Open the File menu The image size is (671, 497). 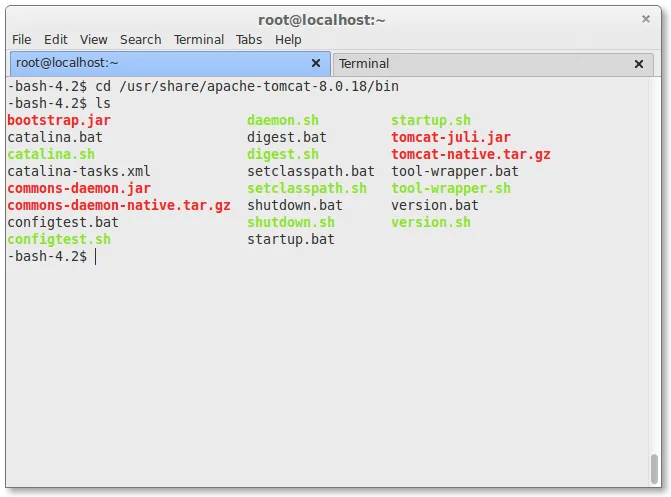21,39
